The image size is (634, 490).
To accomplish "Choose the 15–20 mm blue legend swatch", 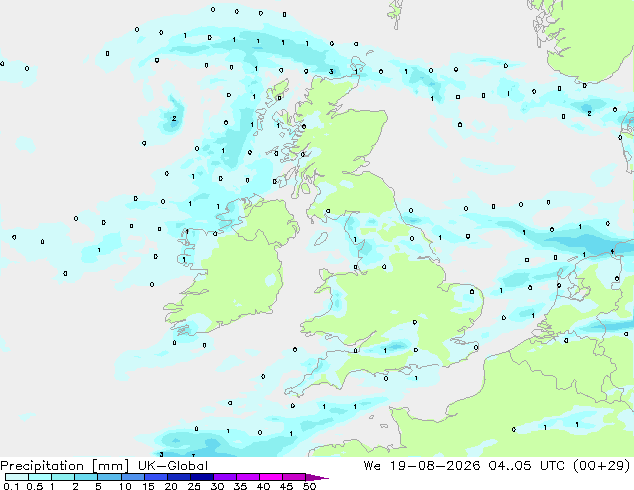I will pyautogui.click(x=155, y=477).
